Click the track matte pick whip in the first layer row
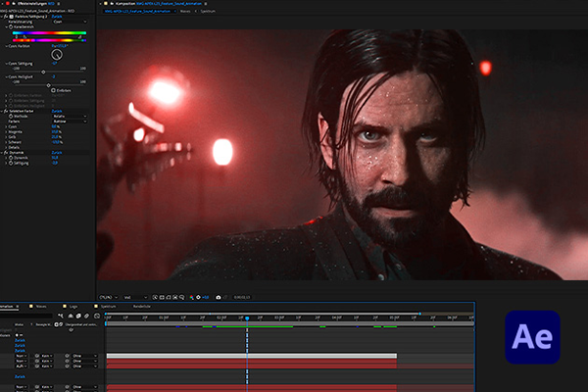Viewport: 588px width, 392px height. click(x=37, y=356)
